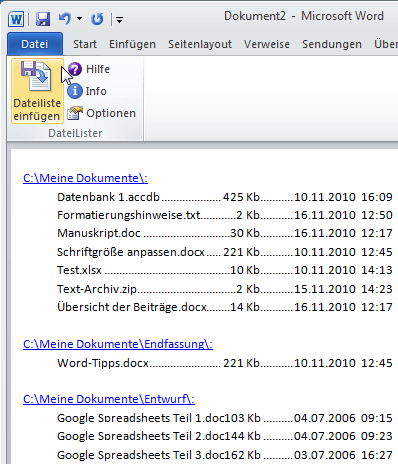398x464 pixels.
Task: Click the Info icon in DateiLister group
Action: (75, 91)
